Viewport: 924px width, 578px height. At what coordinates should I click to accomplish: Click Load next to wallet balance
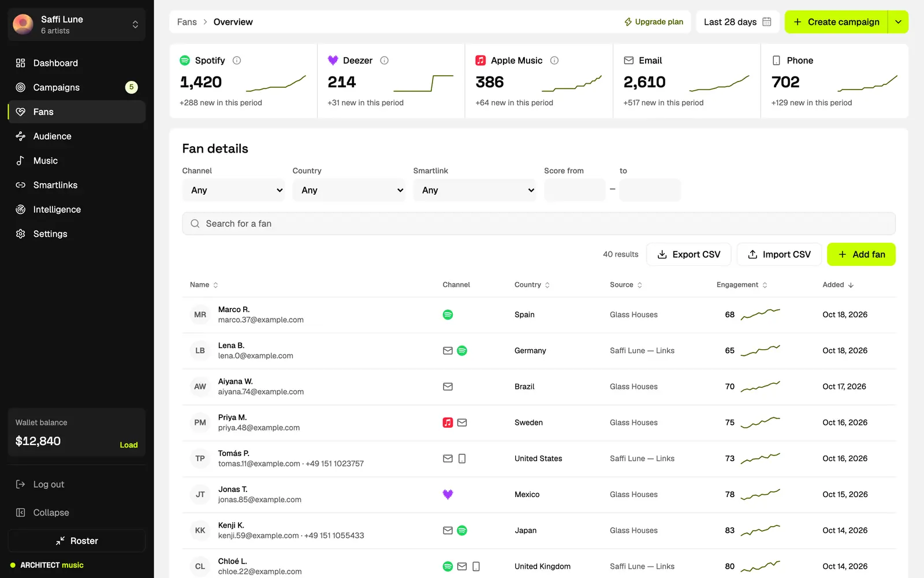[x=129, y=445]
